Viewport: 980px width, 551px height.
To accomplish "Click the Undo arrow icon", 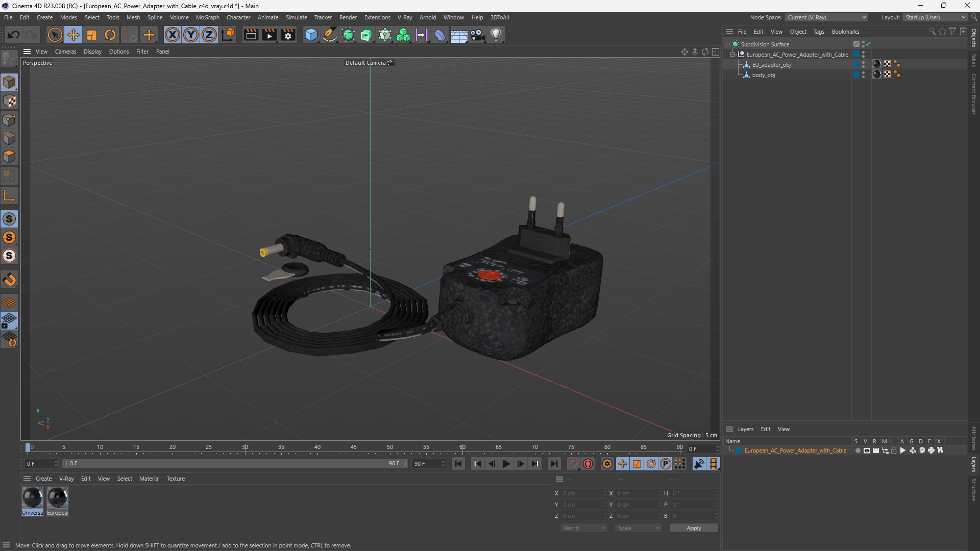I will click(14, 35).
